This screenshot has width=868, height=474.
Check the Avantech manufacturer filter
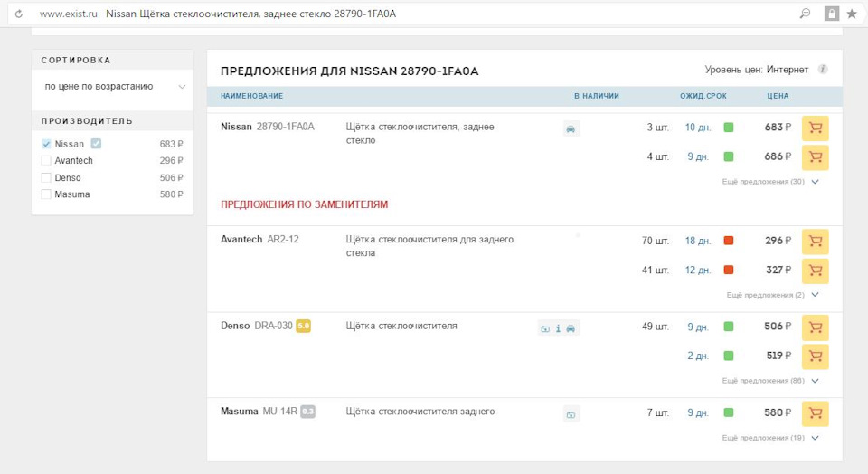click(46, 161)
